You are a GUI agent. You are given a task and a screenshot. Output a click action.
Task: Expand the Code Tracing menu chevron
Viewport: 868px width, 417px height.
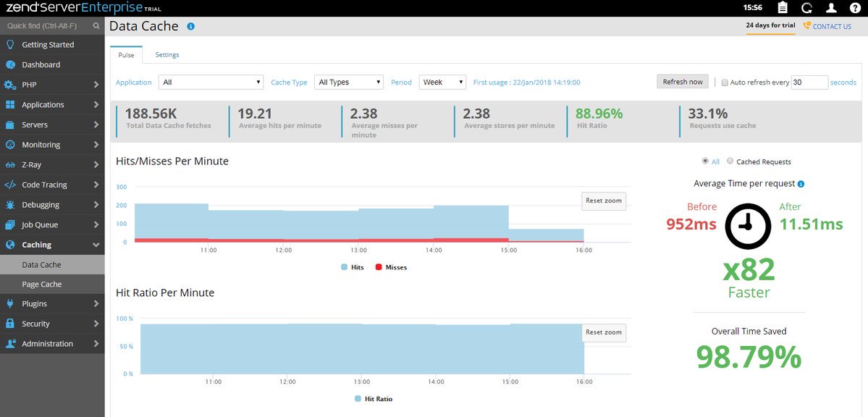pos(96,185)
